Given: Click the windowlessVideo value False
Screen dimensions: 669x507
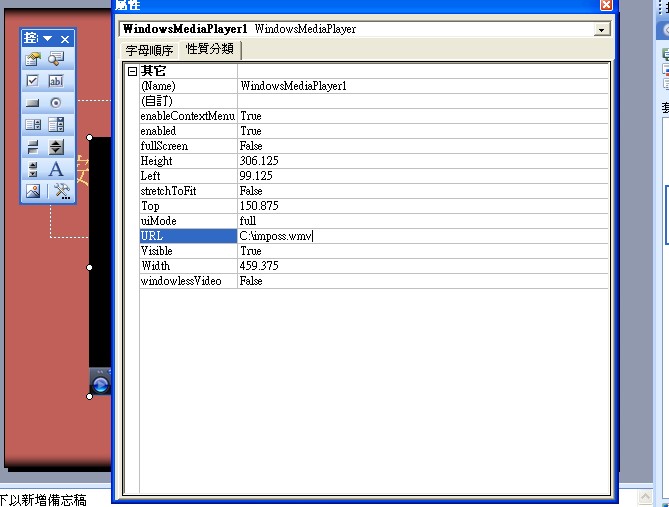Looking at the screenshot, I should (x=251, y=281).
